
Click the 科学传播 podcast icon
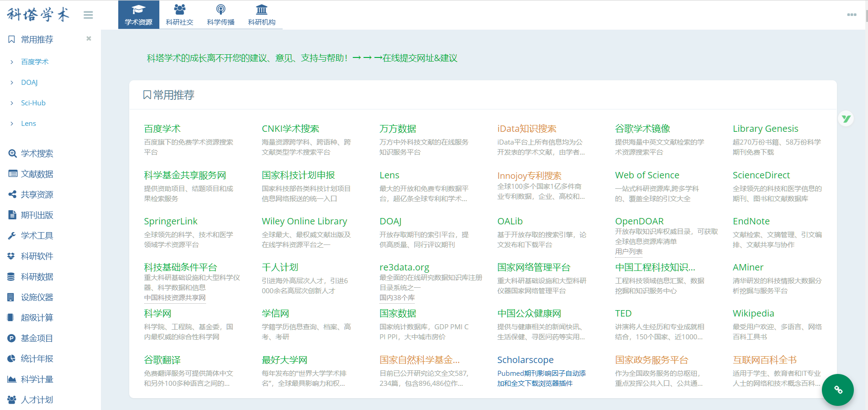[x=221, y=9]
